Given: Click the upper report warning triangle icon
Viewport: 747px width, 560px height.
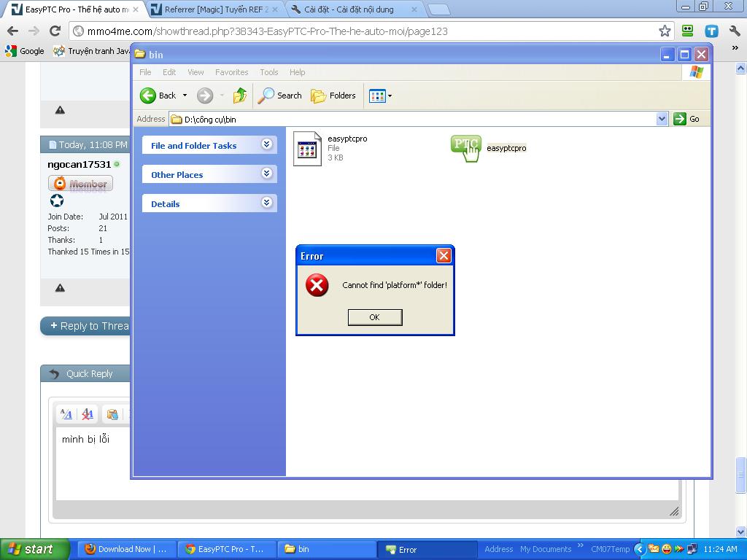Looking at the screenshot, I should point(60,110).
